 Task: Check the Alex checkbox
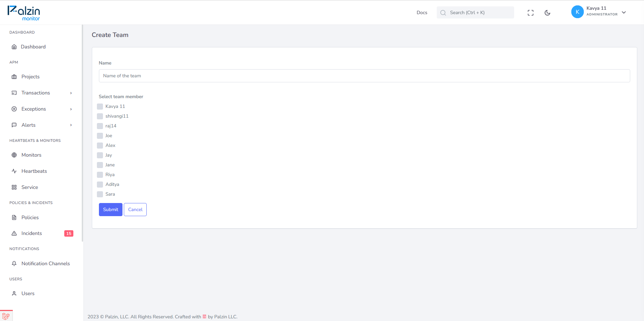100,146
